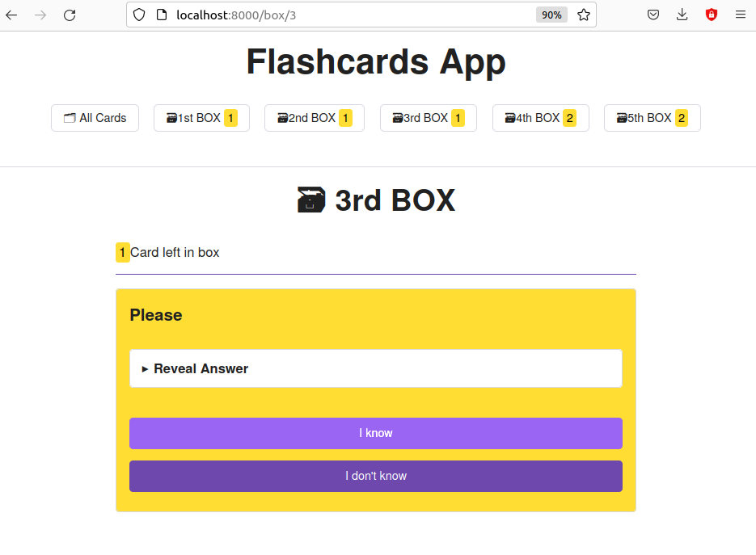Open the Firefox hamburger menu

click(x=741, y=14)
